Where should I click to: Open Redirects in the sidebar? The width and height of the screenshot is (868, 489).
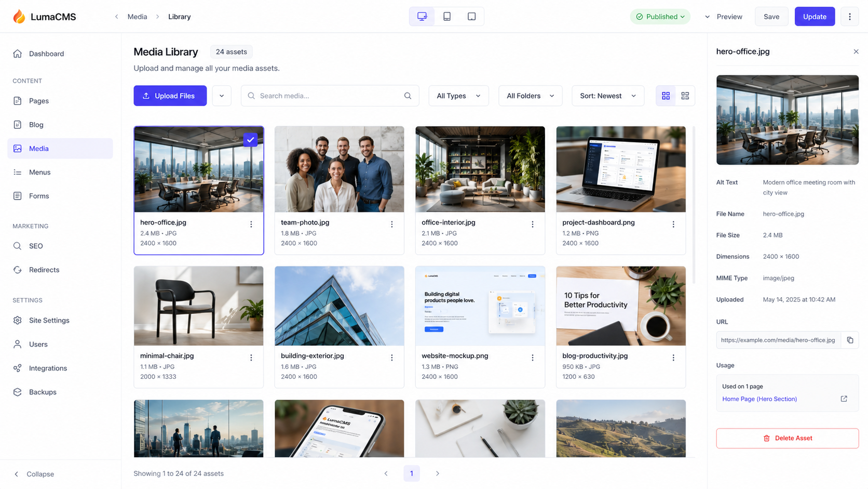pyautogui.click(x=60, y=270)
